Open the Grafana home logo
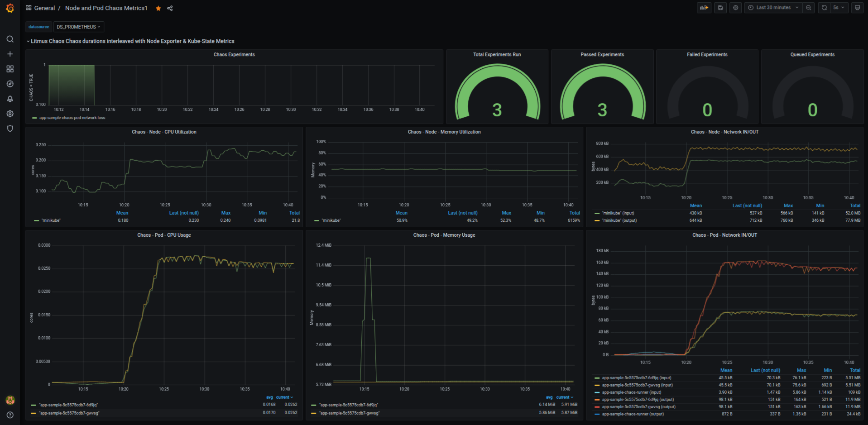868x425 pixels. coord(10,8)
